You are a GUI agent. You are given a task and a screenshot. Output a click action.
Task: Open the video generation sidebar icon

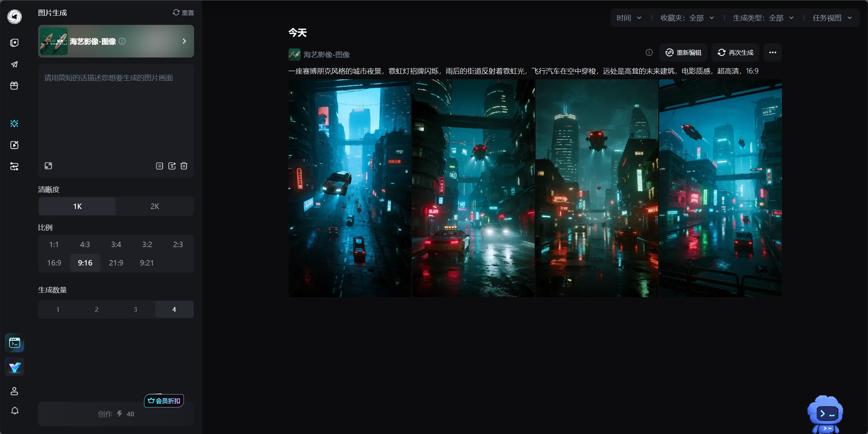(14, 145)
